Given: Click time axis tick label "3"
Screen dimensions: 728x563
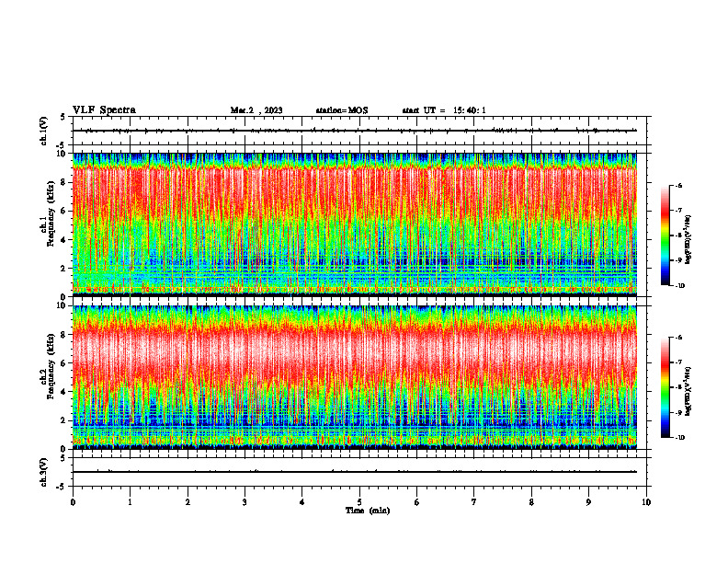Looking at the screenshot, I should point(245,502).
